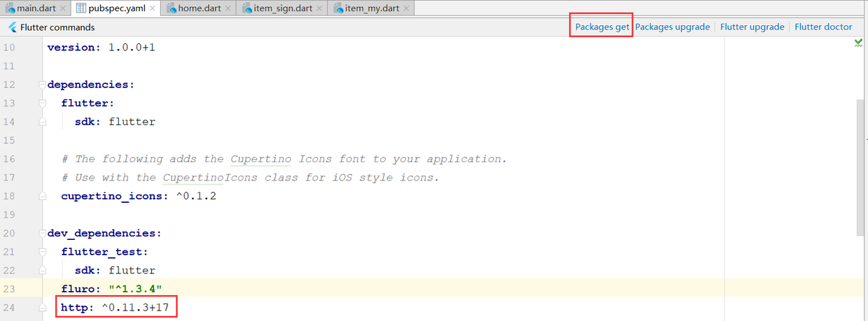This screenshot has height=321, width=868.
Task: Close the item_my.dart tab
Action: click(x=406, y=9)
